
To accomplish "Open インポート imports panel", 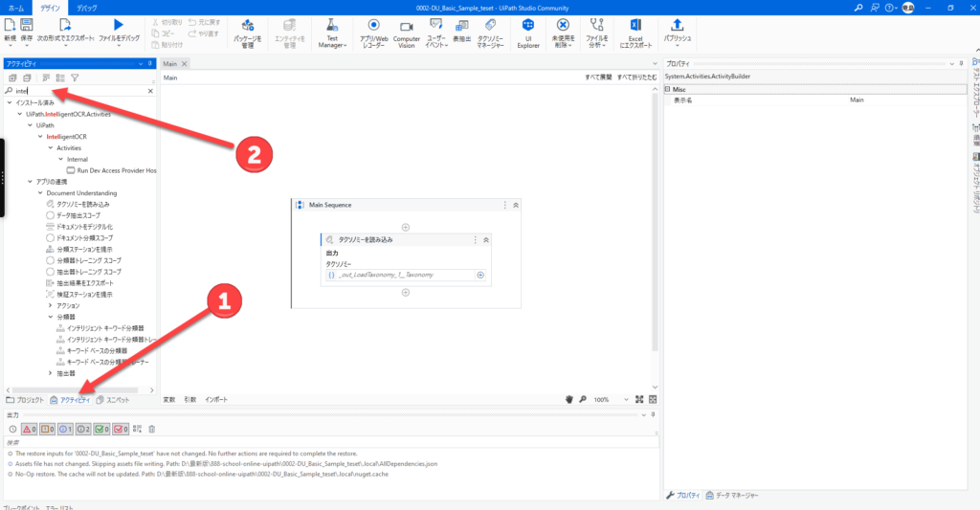I will pyautogui.click(x=216, y=400).
